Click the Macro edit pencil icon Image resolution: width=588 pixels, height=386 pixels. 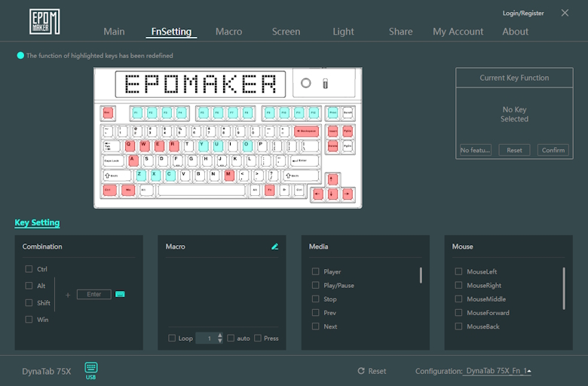274,247
